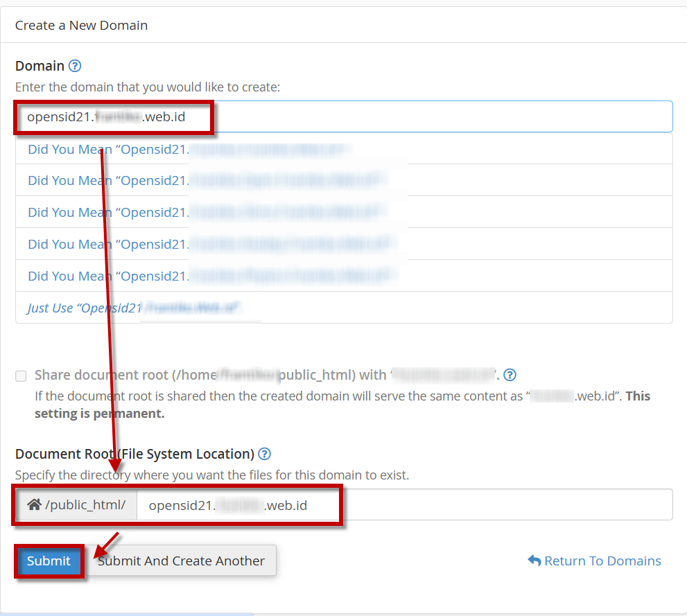
Task: Click the Document Root (File System Location) label
Action: pyautogui.click(x=134, y=454)
